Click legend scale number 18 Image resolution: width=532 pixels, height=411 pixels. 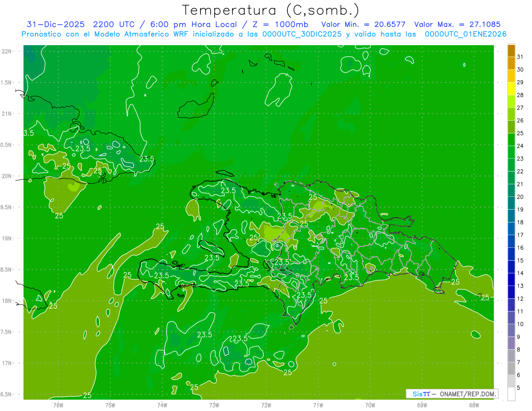tap(520, 222)
